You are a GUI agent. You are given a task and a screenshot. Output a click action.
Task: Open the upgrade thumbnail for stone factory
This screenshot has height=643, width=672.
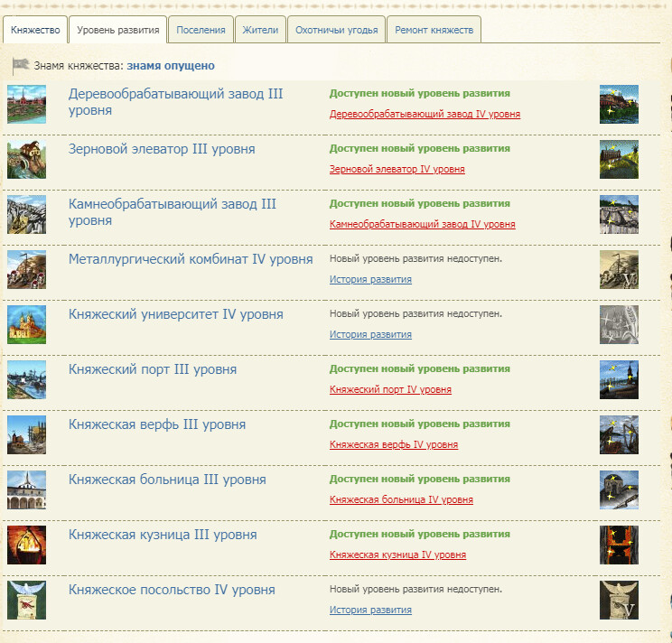619,214
